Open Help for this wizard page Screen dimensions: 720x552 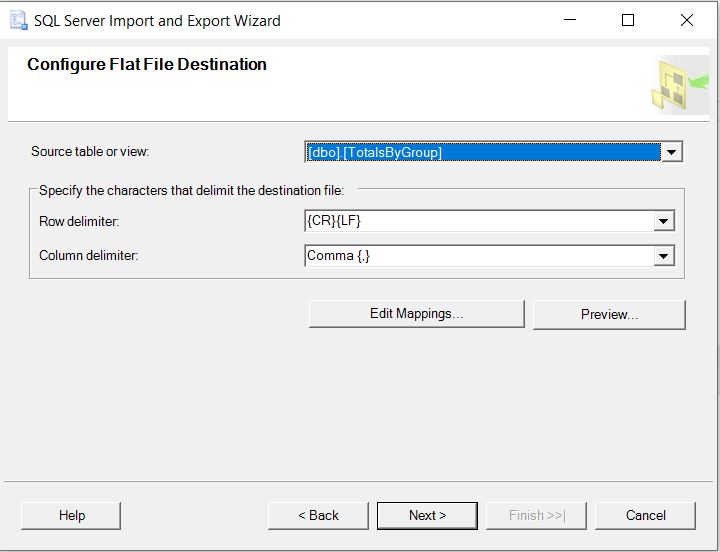pyautogui.click(x=71, y=515)
